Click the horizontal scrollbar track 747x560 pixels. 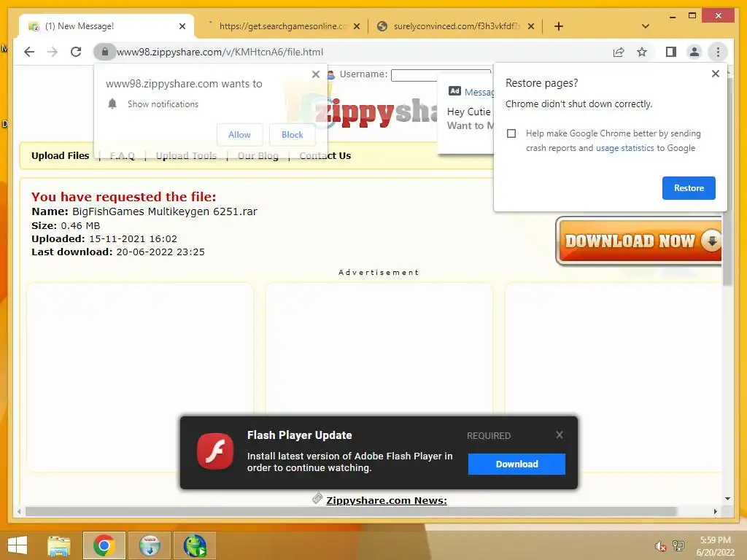pos(351,511)
